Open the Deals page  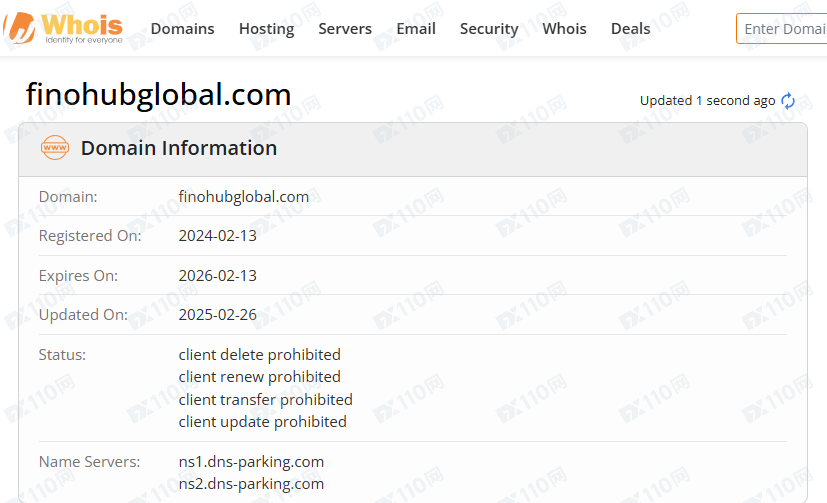tap(630, 29)
